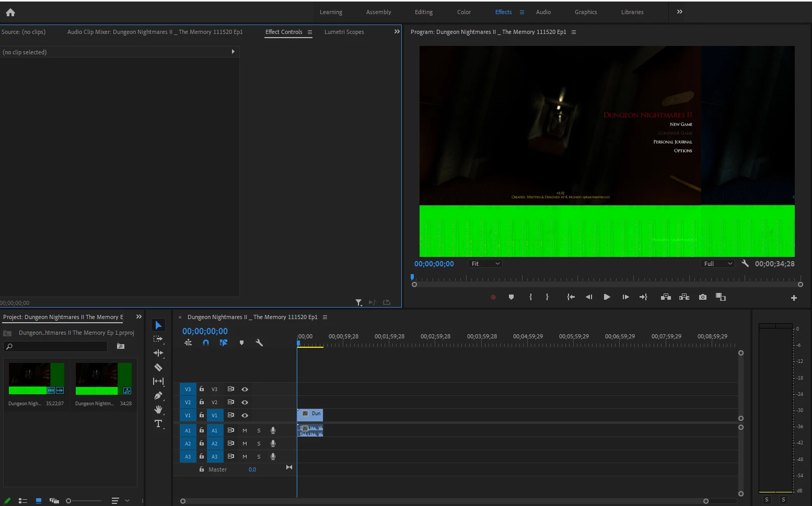This screenshot has width=812, height=506.
Task: Open Program Monitor panel menu
Action: click(x=574, y=32)
